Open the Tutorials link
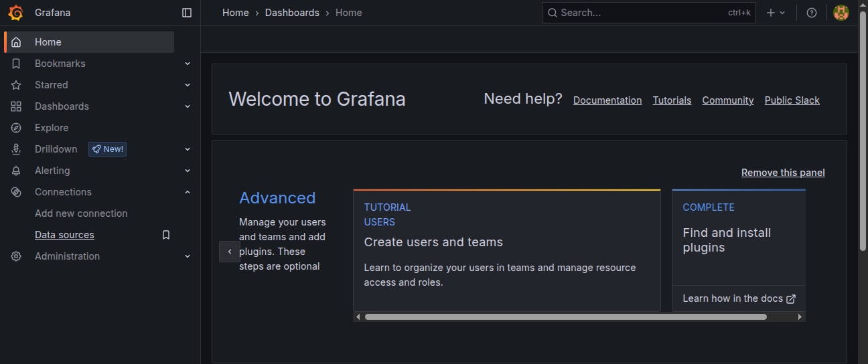The height and width of the screenshot is (364, 868). click(672, 100)
